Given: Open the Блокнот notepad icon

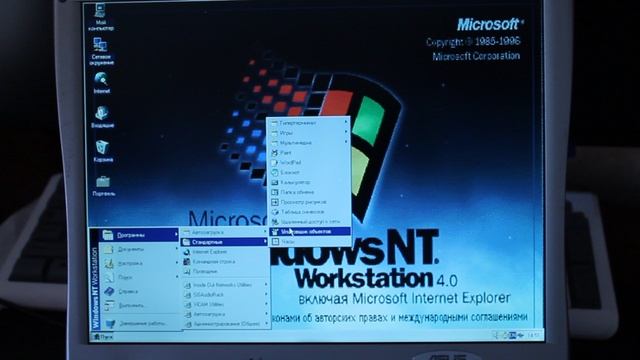Looking at the screenshot, I should pos(275,172).
